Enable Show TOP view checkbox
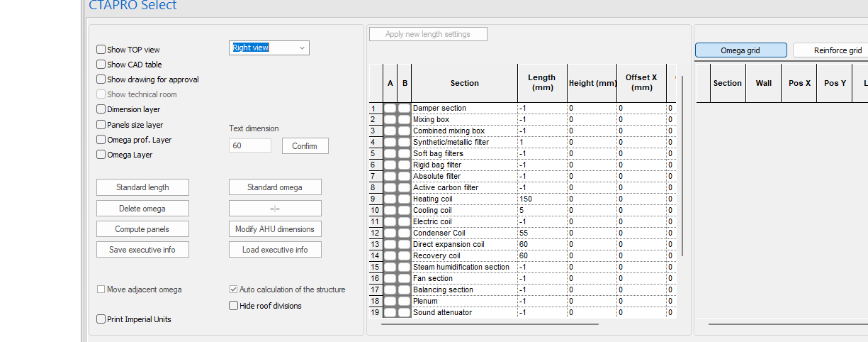 point(101,50)
